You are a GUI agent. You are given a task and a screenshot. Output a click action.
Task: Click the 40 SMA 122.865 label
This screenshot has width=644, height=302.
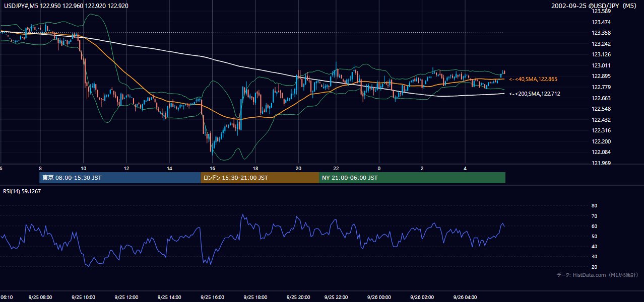point(533,80)
